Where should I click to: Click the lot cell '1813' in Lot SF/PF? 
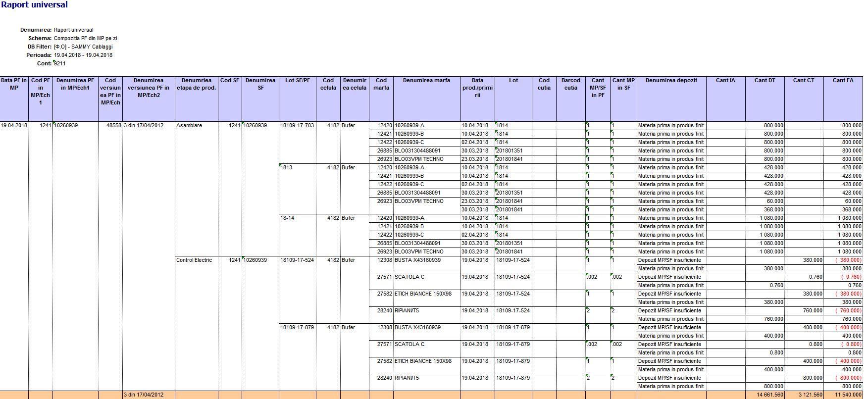pos(287,167)
